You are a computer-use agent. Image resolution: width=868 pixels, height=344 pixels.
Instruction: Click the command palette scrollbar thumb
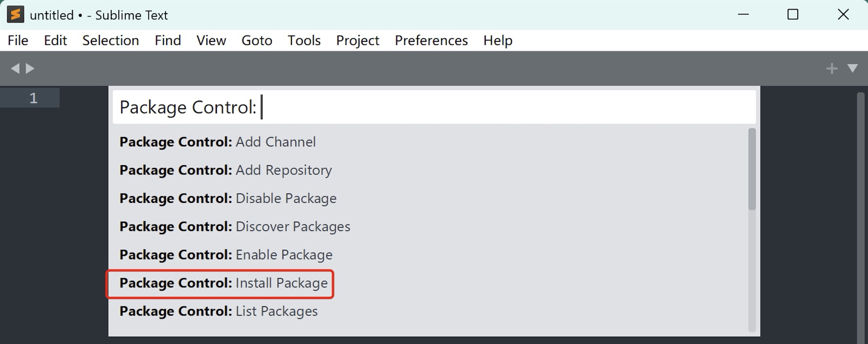(x=752, y=169)
